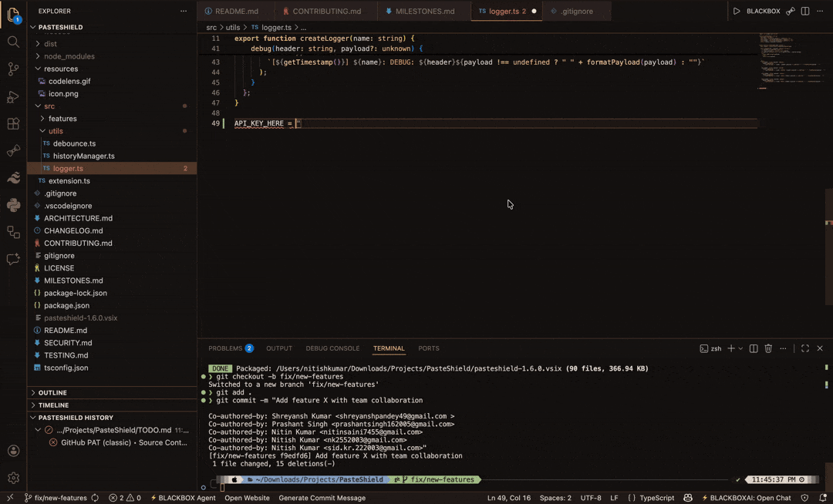Click the Python extension icon in the sidebar

(12, 207)
